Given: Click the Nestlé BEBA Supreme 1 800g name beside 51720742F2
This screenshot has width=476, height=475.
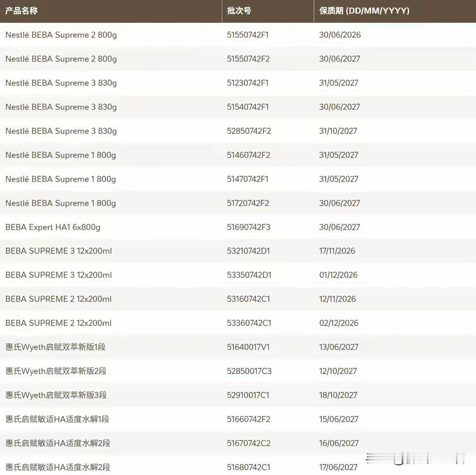Looking at the screenshot, I should [x=61, y=204].
